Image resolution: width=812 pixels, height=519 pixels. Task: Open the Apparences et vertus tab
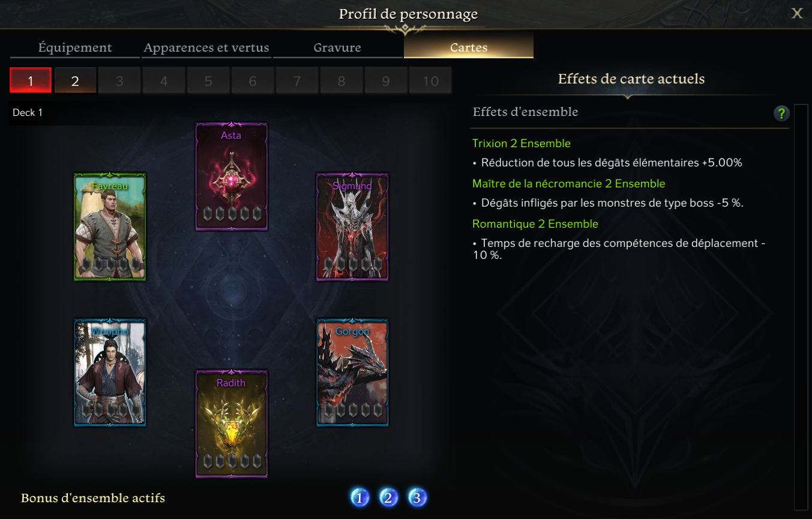click(x=206, y=47)
